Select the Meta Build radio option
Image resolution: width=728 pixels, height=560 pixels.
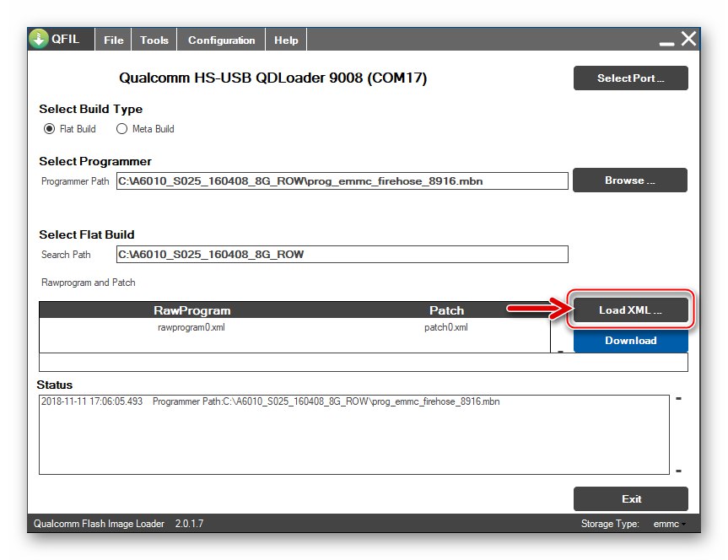coord(145,129)
